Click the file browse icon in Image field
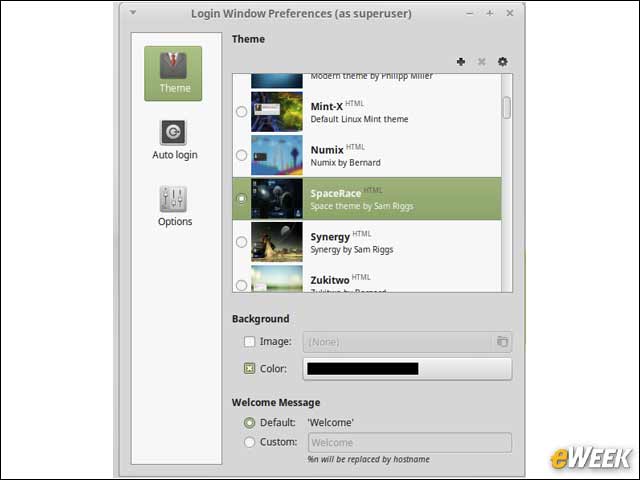Viewport: 640px width, 480px height. coord(502,342)
